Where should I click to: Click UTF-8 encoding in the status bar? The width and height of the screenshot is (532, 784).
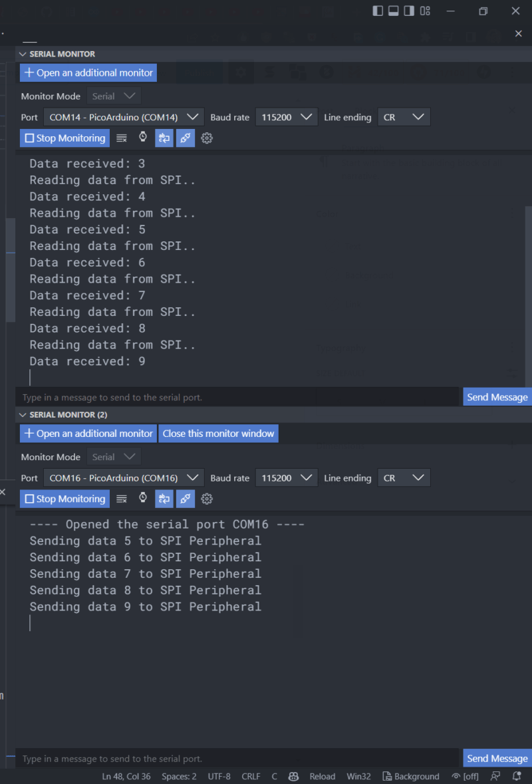tap(219, 776)
